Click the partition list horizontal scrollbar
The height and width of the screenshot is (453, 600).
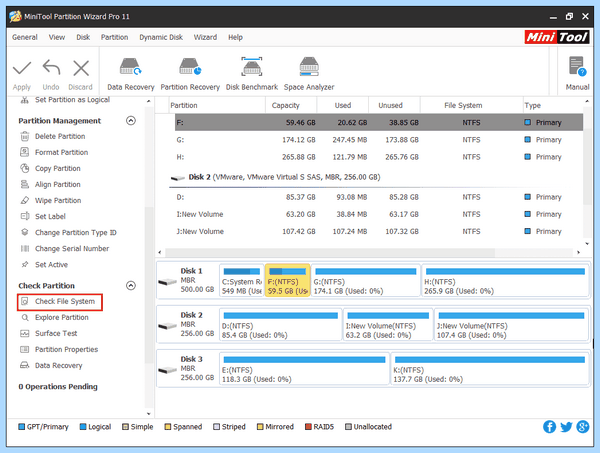click(330, 253)
